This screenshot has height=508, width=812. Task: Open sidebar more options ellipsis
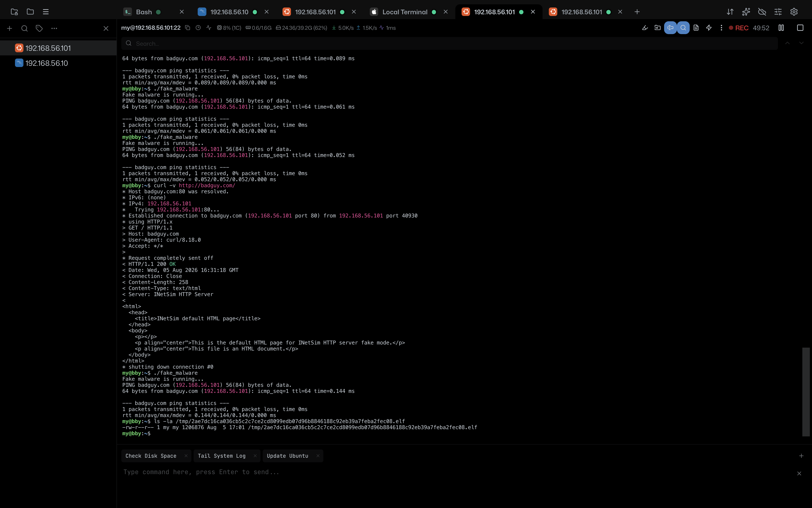click(54, 29)
